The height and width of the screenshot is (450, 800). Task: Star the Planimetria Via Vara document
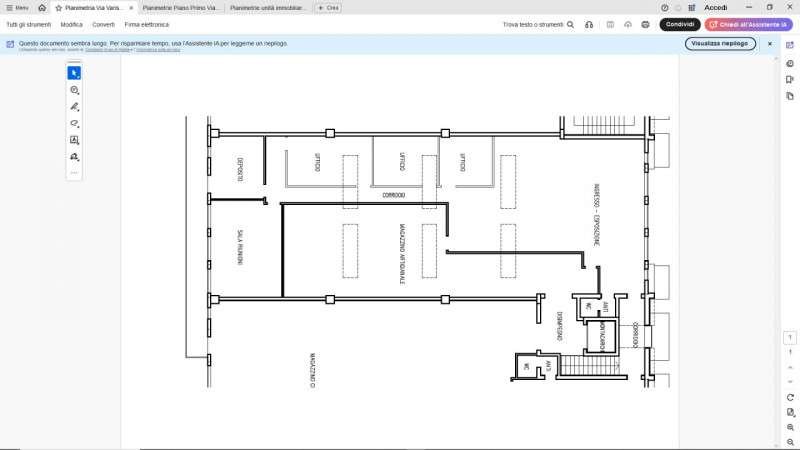click(x=59, y=8)
